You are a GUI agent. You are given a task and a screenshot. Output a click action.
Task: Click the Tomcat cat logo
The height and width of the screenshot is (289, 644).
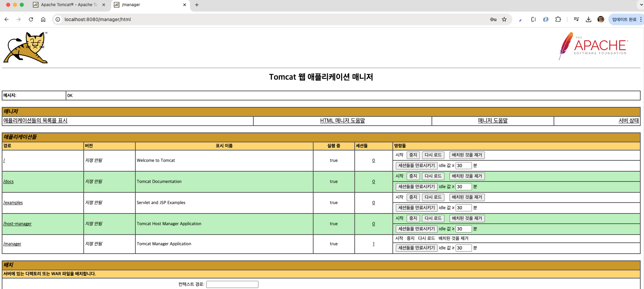point(26,47)
